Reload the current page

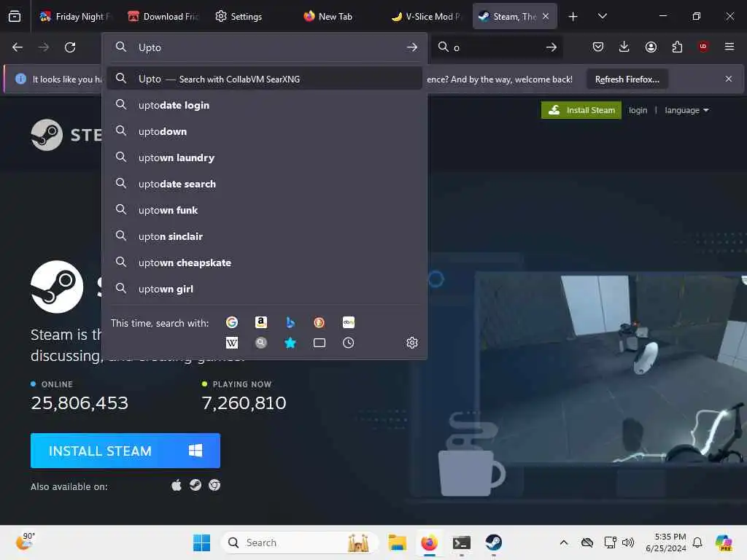(x=70, y=47)
